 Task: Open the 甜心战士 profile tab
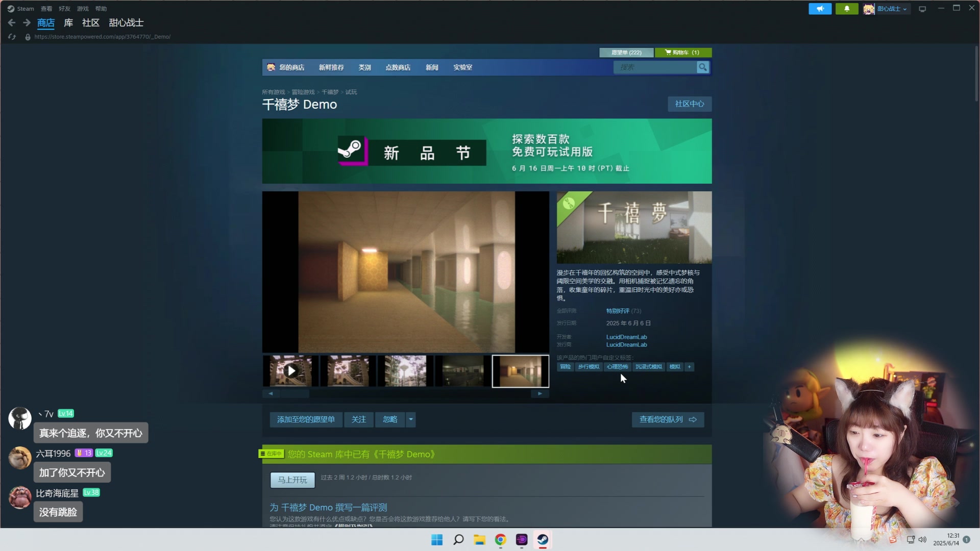(x=126, y=23)
